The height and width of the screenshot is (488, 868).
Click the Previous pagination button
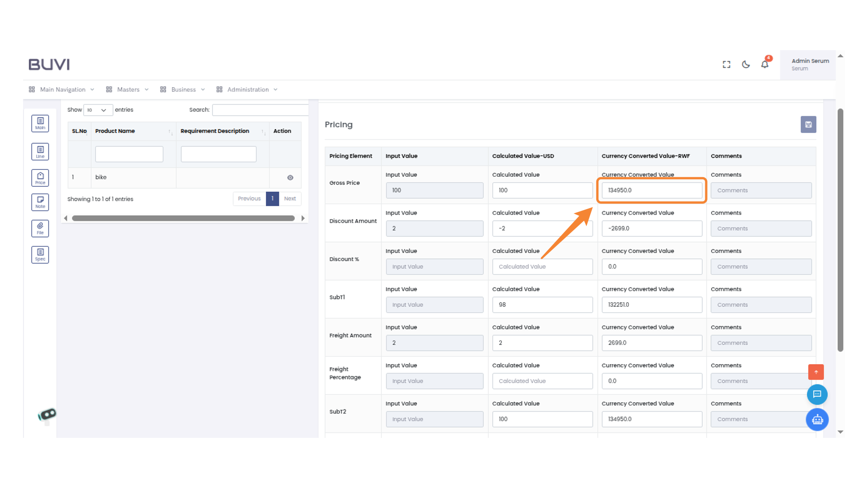click(249, 199)
